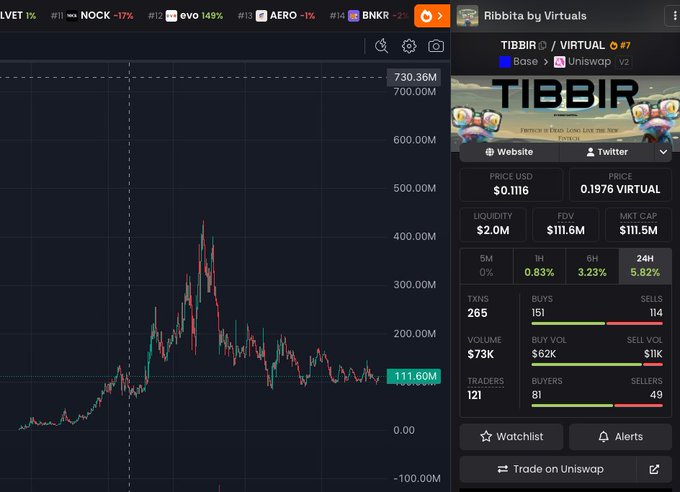680x492 pixels.
Task: Click the 730.36M crosshair axis label
Action: click(x=414, y=77)
